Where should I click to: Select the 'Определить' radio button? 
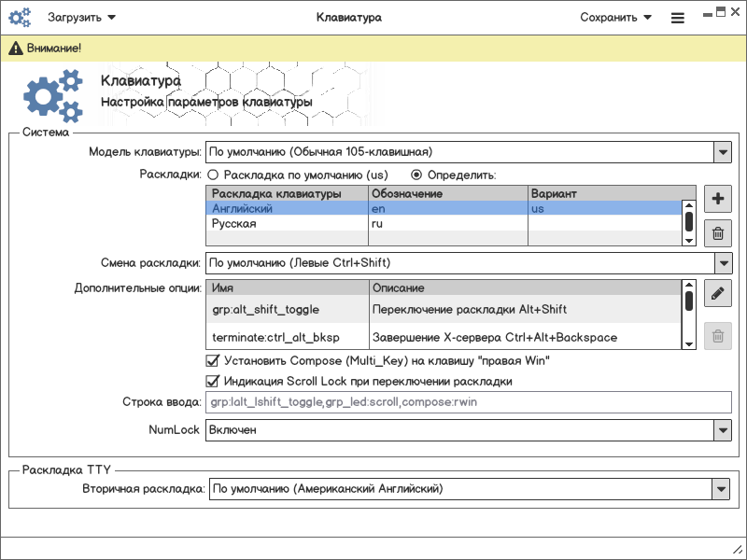coord(417,175)
